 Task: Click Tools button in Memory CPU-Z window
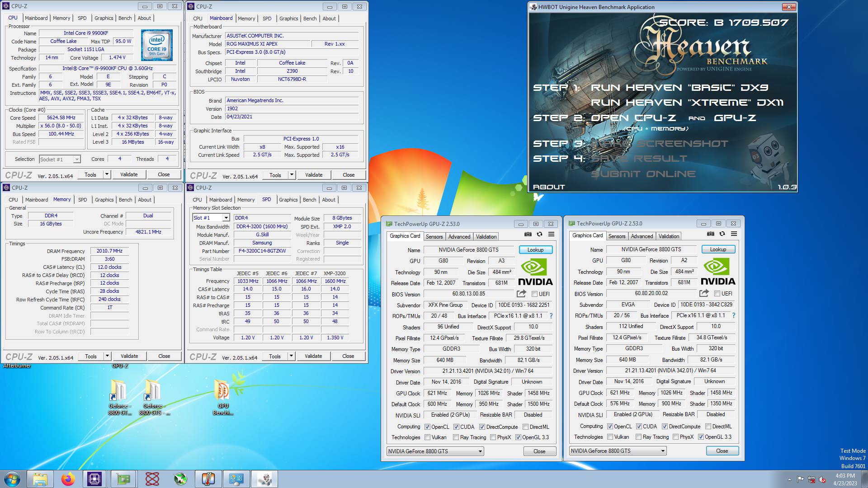click(90, 356)
